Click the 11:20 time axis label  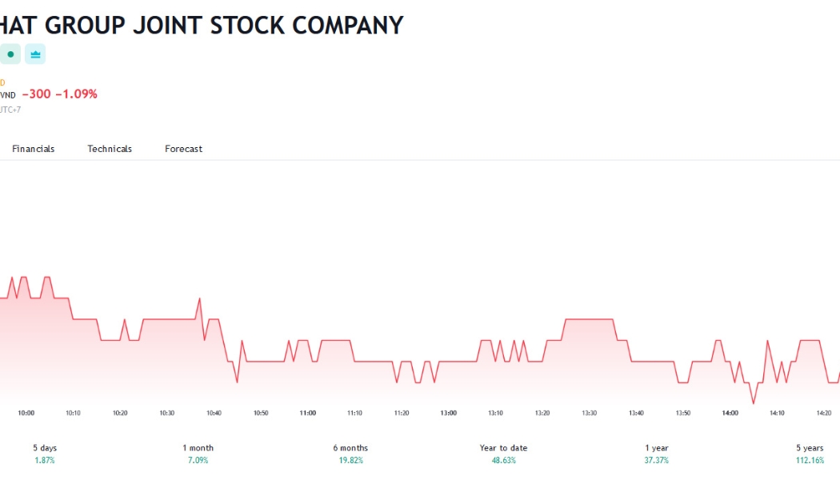click(402, 413)
